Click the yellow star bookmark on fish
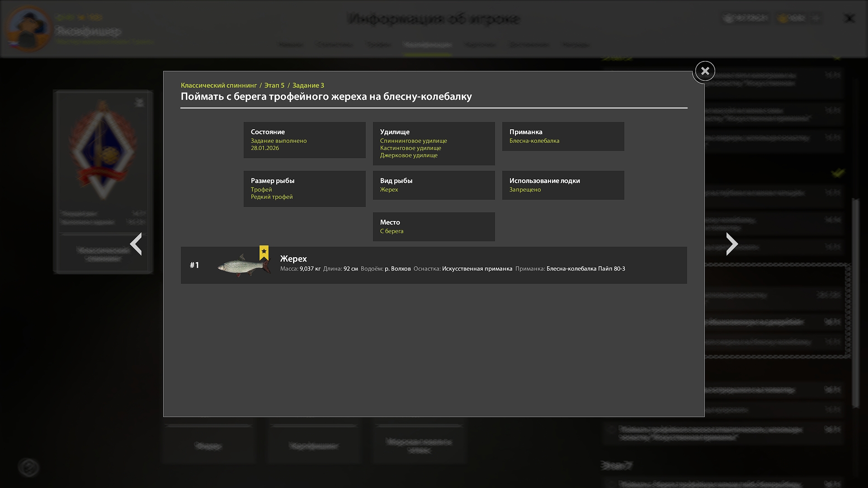 pos(264,252)
